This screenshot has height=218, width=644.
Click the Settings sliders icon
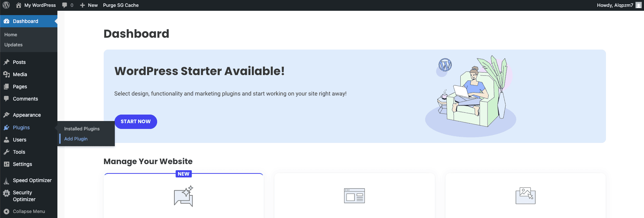(6, 164)
